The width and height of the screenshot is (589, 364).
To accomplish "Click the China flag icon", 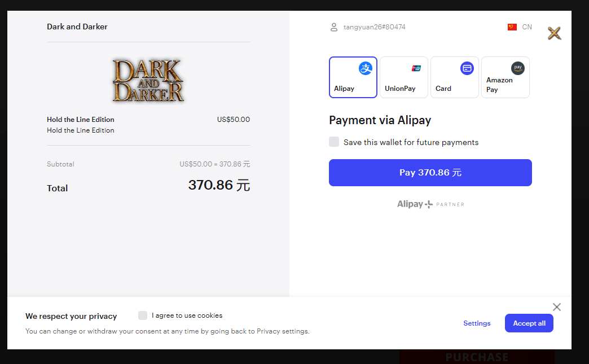I will tap(512, 27).
